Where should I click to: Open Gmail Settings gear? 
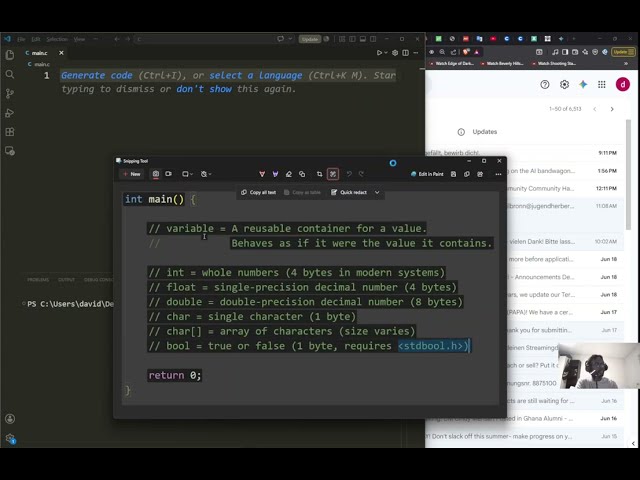564,84
